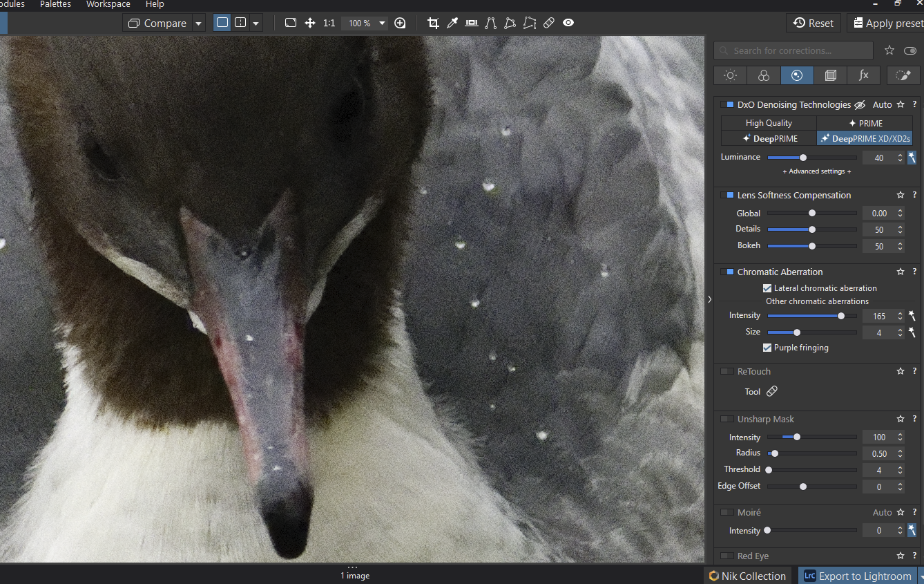Adjust the Lens Softness Details slider

tap(812, 229)
